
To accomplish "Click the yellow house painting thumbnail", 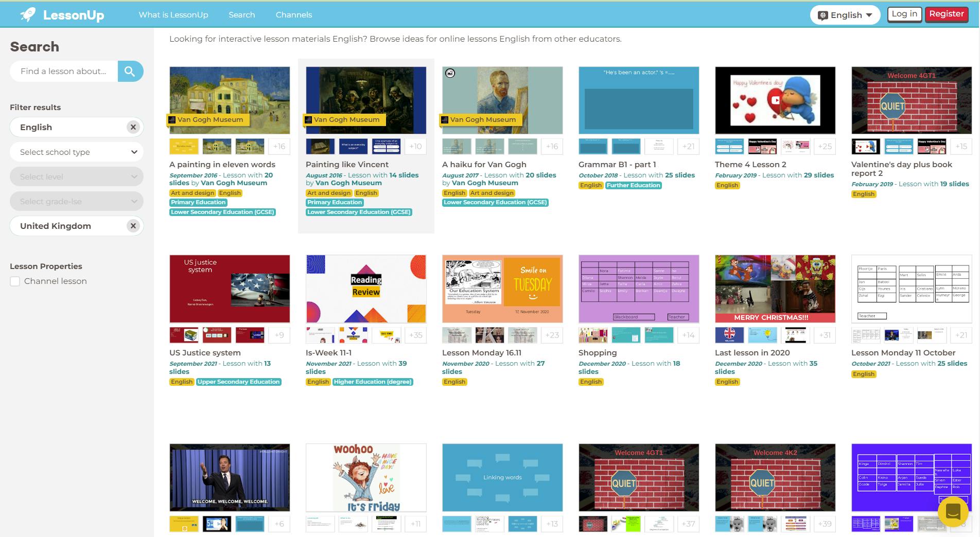I will [x=230, y=100].
